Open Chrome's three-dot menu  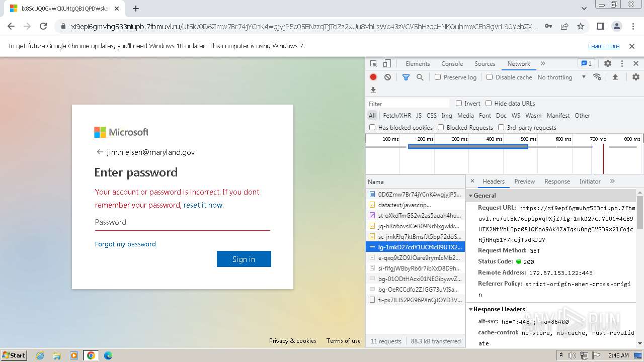pyautogui.click(x=633, y=26)
